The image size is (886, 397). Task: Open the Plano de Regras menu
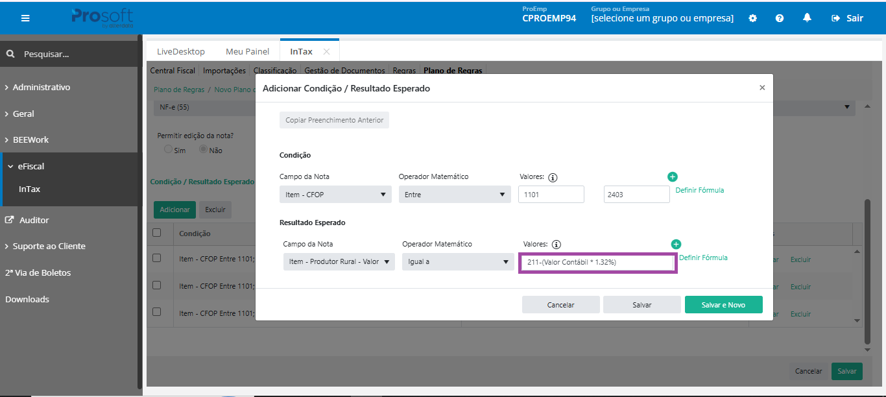453,71
